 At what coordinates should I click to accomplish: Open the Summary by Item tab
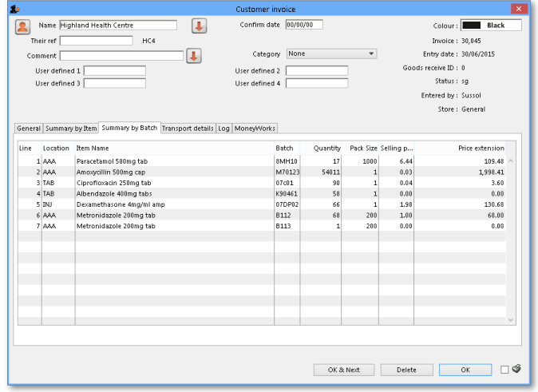pos(71,128)
